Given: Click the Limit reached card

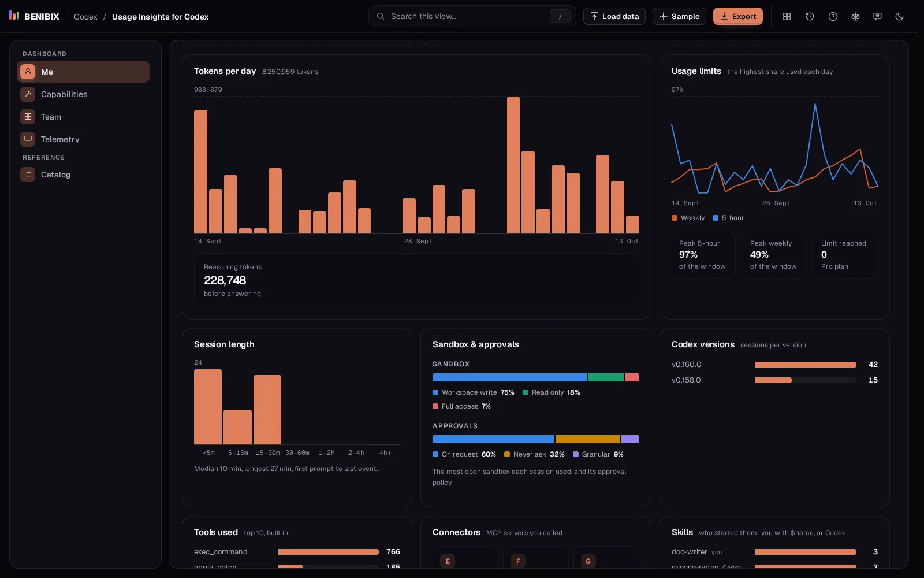Looking at the screenshot, I should tap(845, 255).
